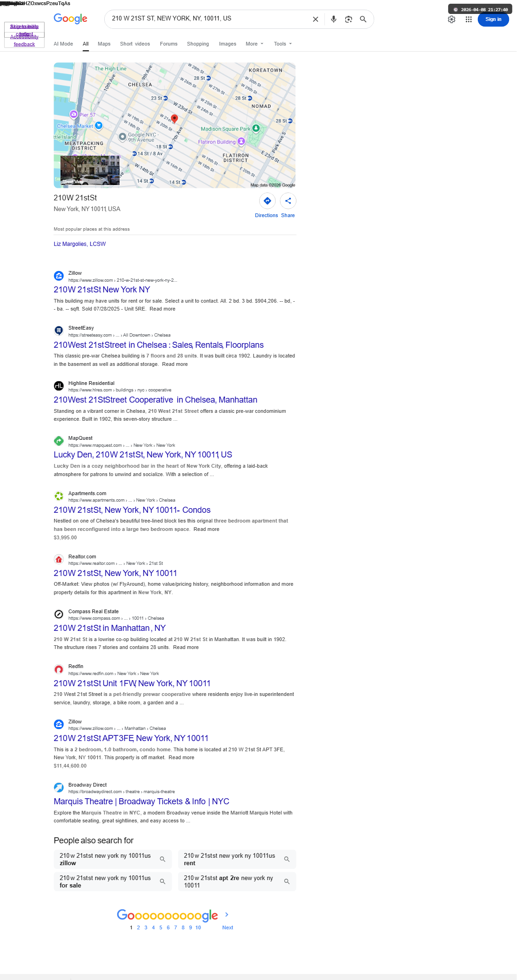
Task: Click the Share icon under the map
Action: pos(288,201)
